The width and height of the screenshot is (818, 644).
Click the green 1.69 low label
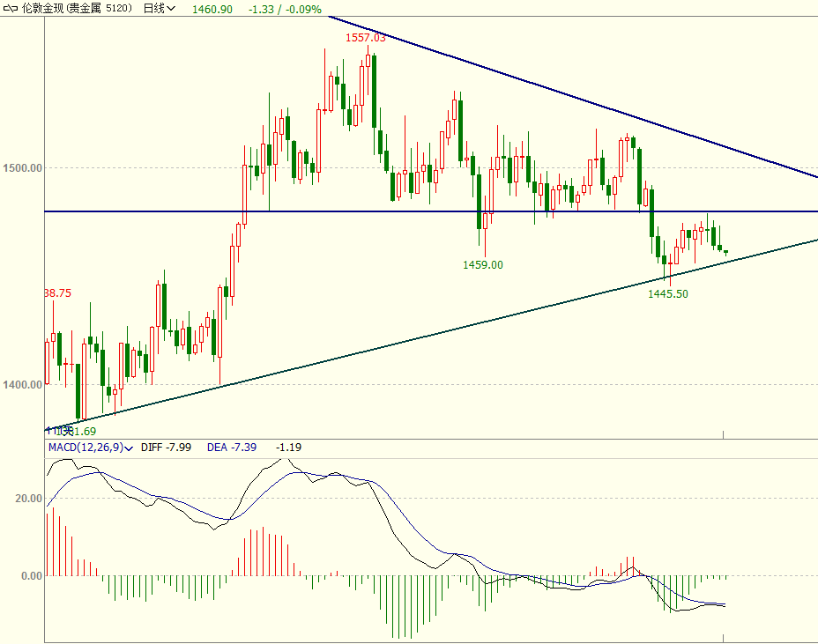click(83, 431)
